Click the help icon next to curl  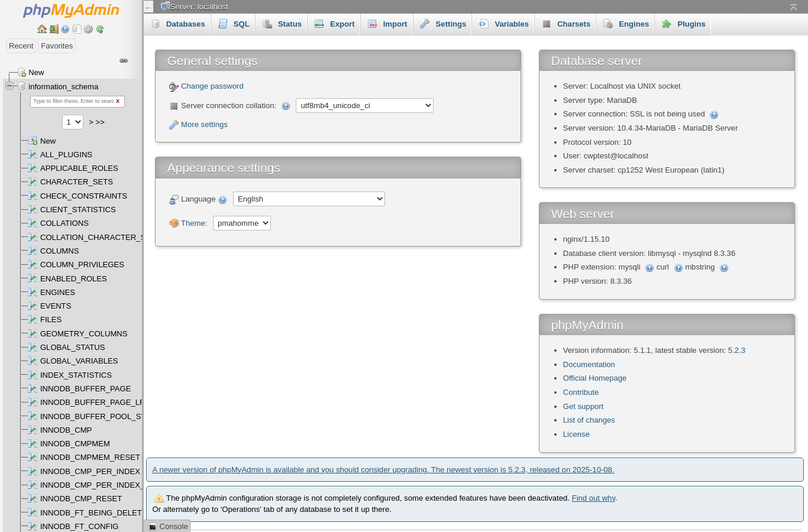click(678, 268)
